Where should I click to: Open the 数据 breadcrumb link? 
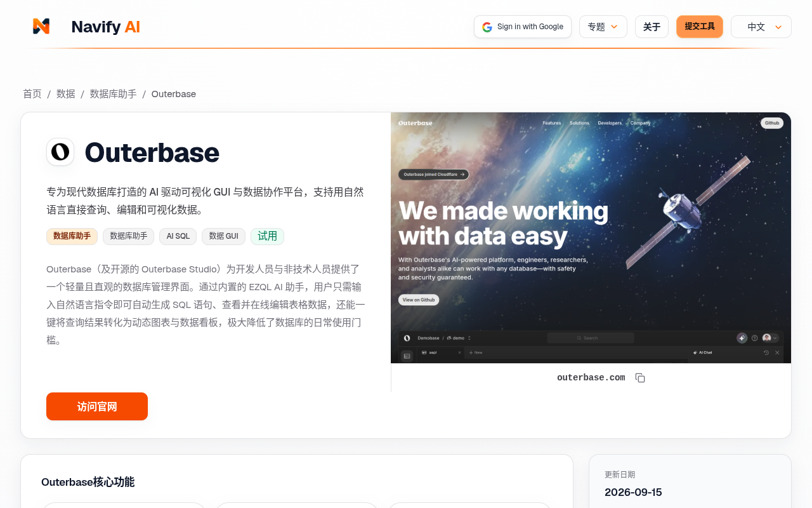click(x=66, y=94)
